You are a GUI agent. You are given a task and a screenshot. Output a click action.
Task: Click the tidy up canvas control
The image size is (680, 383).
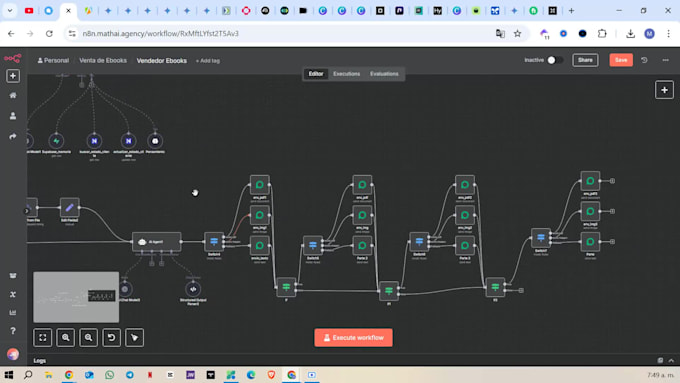[x=134, y=337]
